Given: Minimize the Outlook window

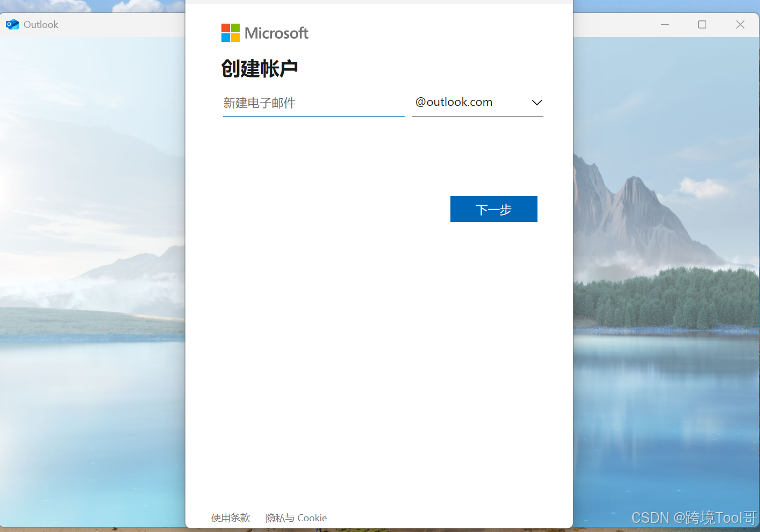Looking at the screenshot, I should (665, 25).
